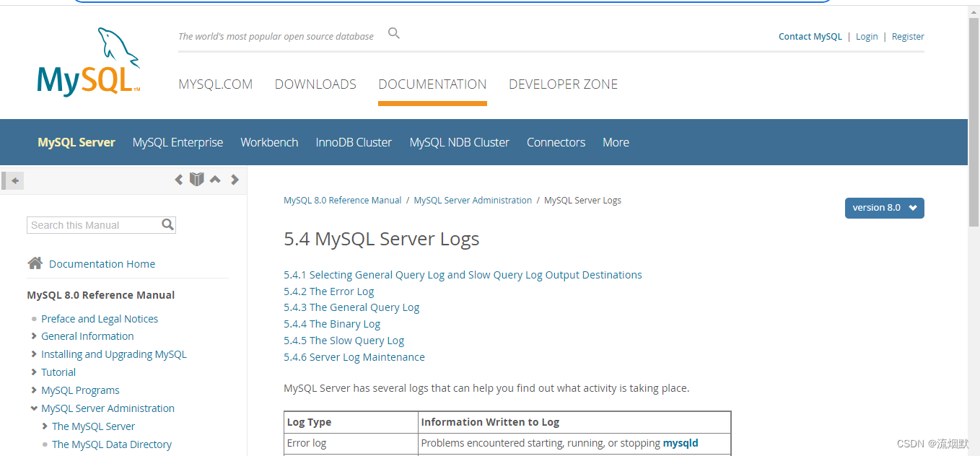Open Workbench menu item
This screenshot has height=456, width=980.
(x=269, y=142)
